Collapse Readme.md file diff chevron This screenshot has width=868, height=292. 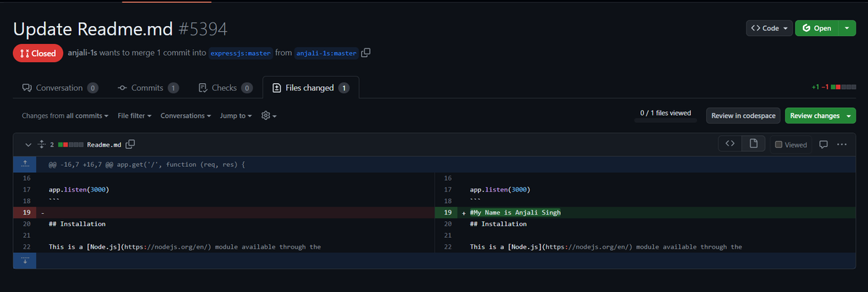click(x=28, y=145)
